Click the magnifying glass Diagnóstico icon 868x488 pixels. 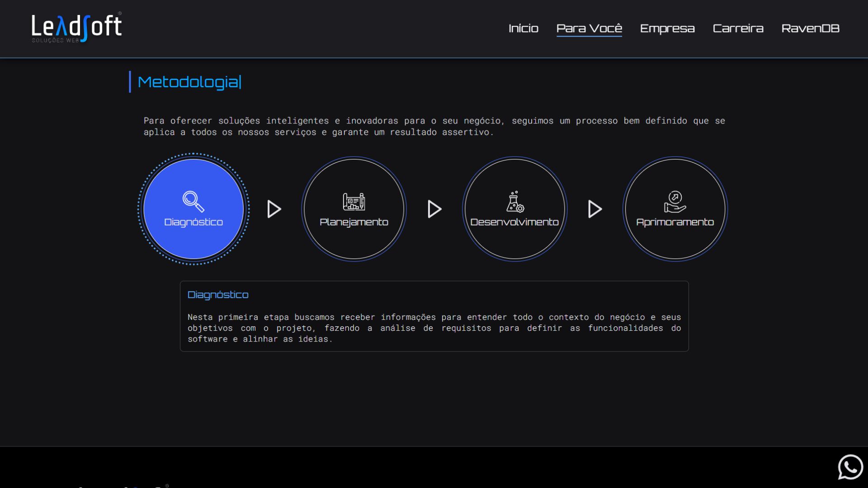(x=193, y=202)
